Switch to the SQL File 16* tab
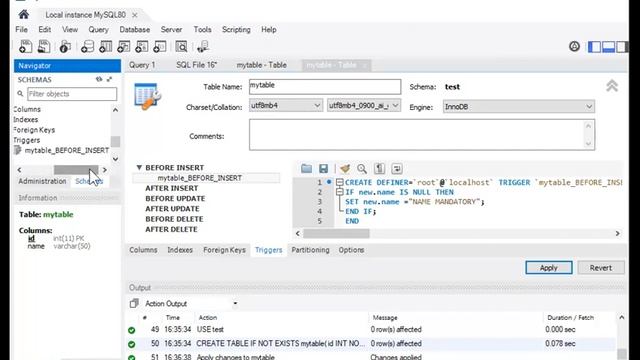This screenshot has width=640, height=360. click(x=197, y=65)
